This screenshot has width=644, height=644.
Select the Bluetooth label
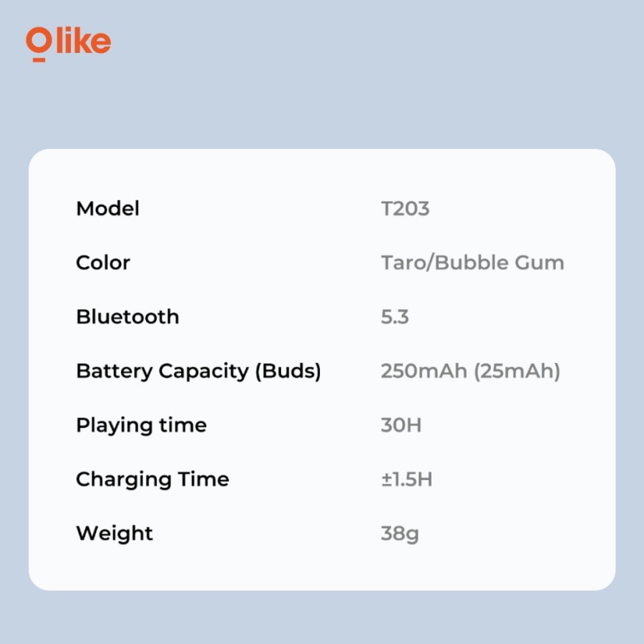127,317
